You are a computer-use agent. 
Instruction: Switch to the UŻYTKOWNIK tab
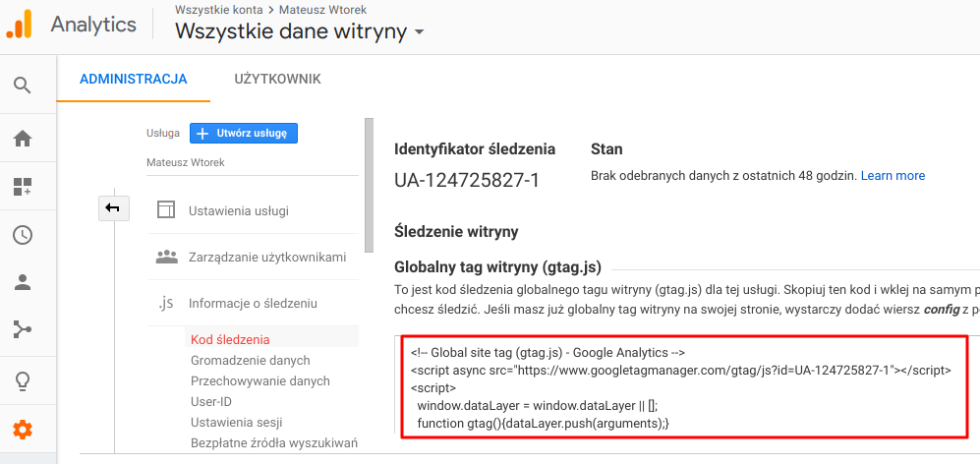(x=277, y=79)
